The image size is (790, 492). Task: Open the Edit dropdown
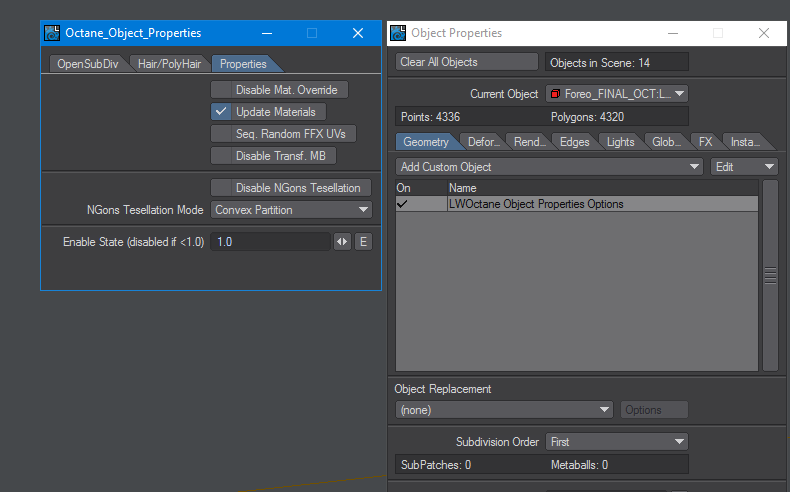click(744, 167)
